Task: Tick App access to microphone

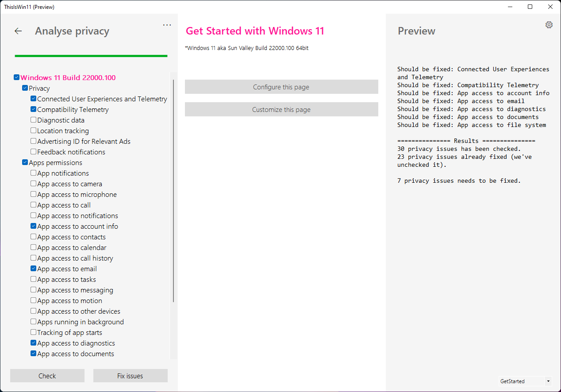Action: [x=34, y=194]
